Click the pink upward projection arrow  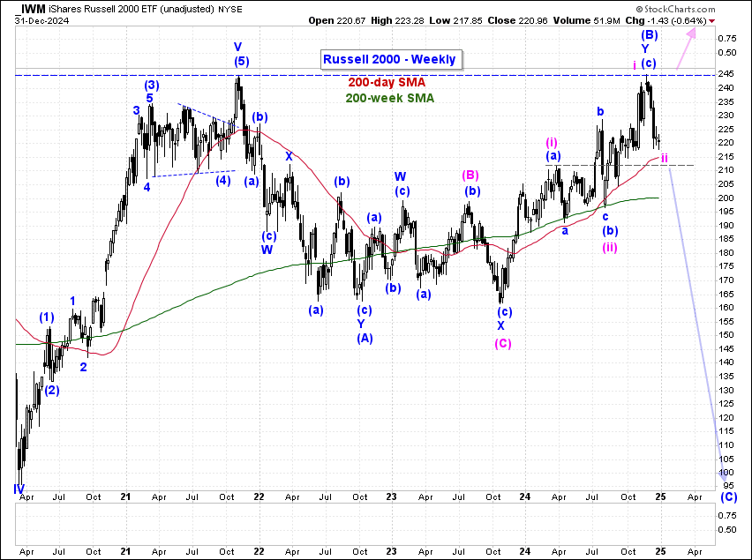(x=686, y=49)
